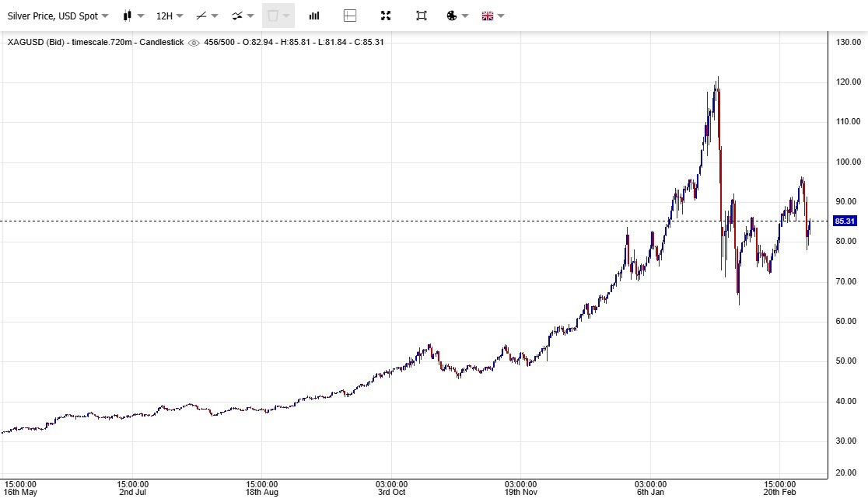Expand the color theme dropdown arrow
Image resolution: width=868 pixels, height=502 pixels.
[465, 16]
